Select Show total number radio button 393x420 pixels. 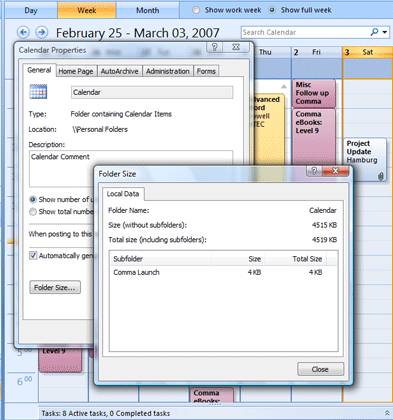pyautogui.click(x=33, y=212)
